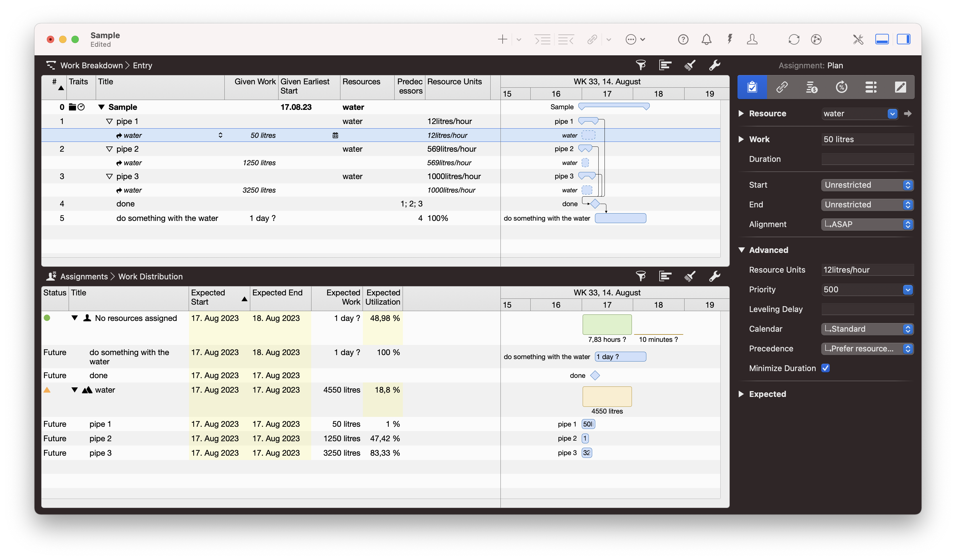956x560 pixels.
Task: Open the Resource water combo box
Action: (892, 113)
